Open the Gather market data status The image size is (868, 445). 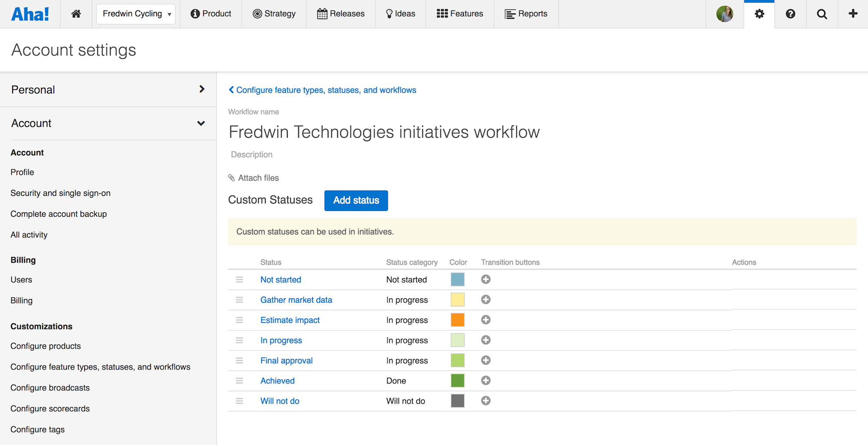point(296,300)
